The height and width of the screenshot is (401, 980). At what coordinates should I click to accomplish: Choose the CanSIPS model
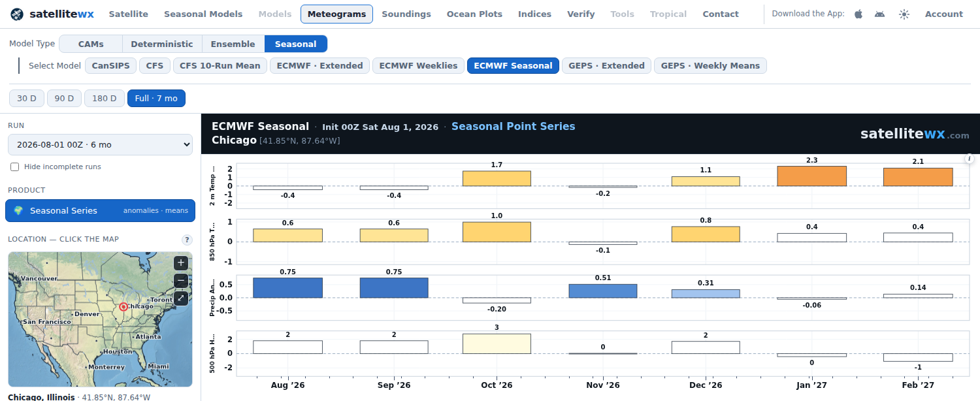tap(111, 65)
